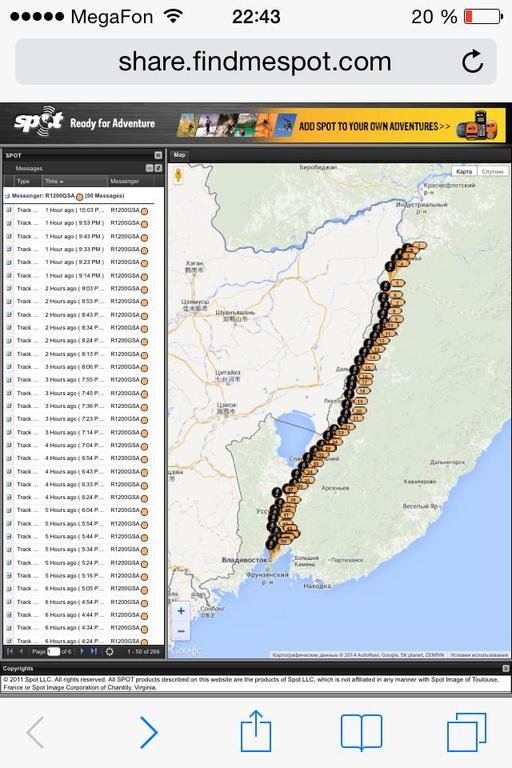Expand the 9:33 PM track row
This screenshot has height=768, width=512.
[9, 249]
